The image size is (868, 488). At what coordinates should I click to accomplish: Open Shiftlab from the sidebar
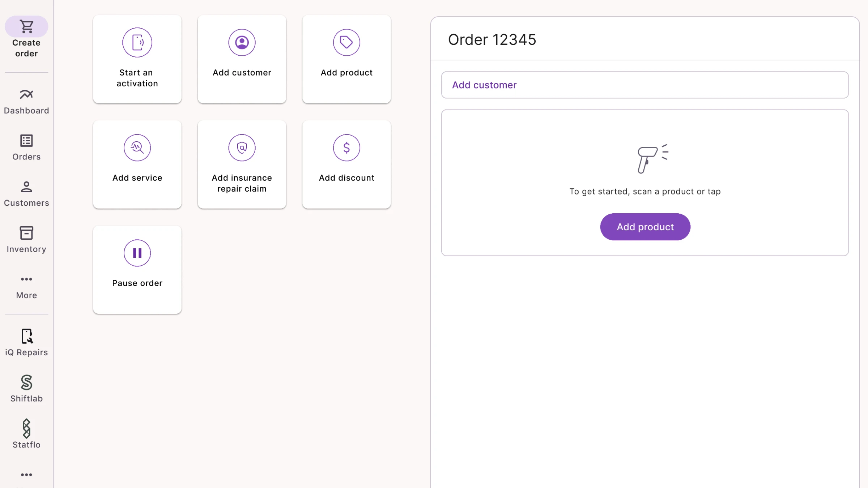[26, 389]
